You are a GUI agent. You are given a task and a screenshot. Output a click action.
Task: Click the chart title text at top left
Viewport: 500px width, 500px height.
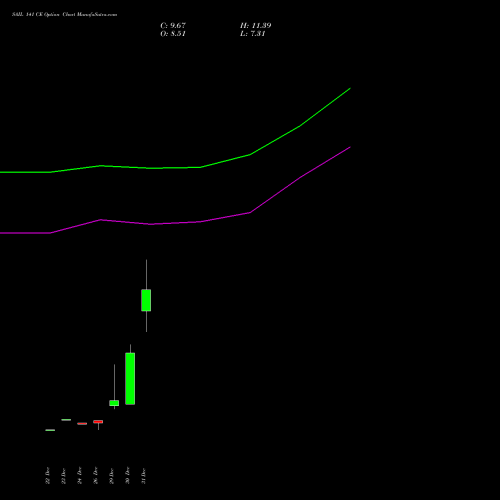pos(65,15)
